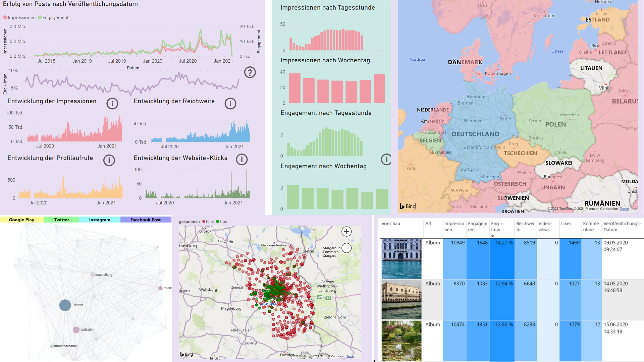Toggle the False legend marker
This screenshot has height=362, width=644.
pos(204,222)
